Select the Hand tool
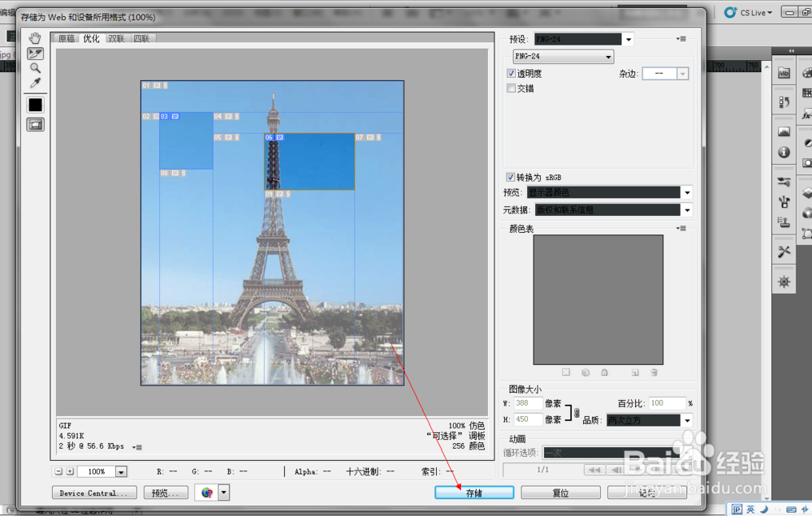 (x=35, y=38)
